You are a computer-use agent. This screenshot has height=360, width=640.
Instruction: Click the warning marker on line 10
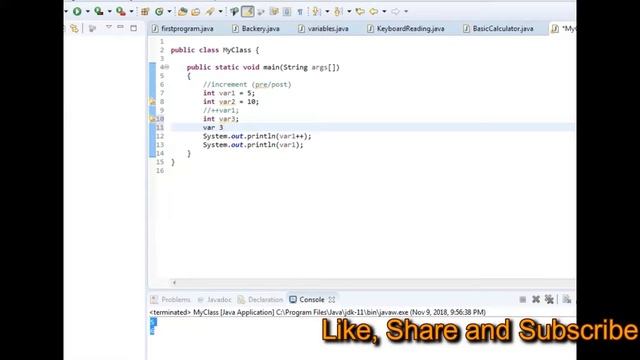point(152,119)
